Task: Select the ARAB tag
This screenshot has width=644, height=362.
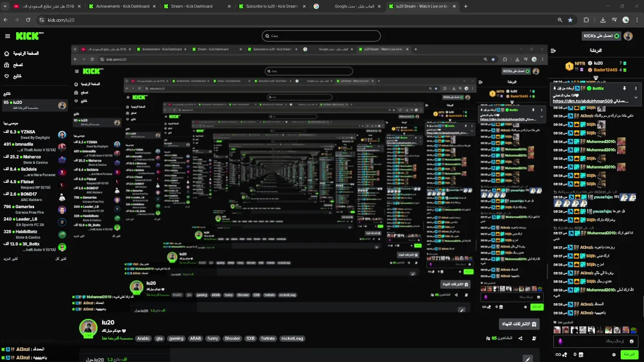Action: [195, 338]
